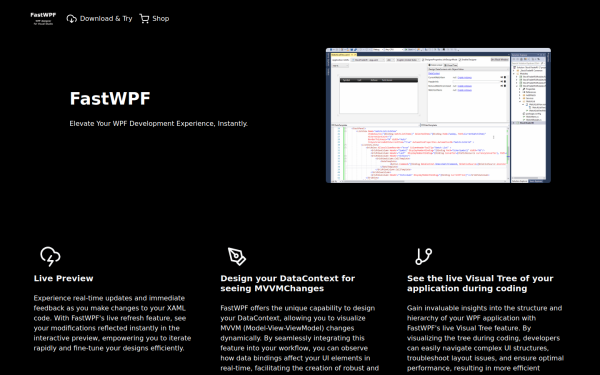The height and width of the screenshot is (375, 600).
Task: Click the Live Preview heading
Action: pyautogui.click(x=64, y=279)
